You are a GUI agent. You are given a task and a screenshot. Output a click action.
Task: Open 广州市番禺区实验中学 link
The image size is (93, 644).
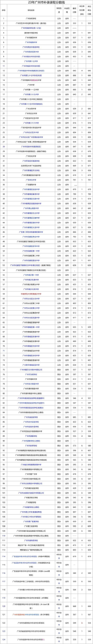(x=31, y=190)
